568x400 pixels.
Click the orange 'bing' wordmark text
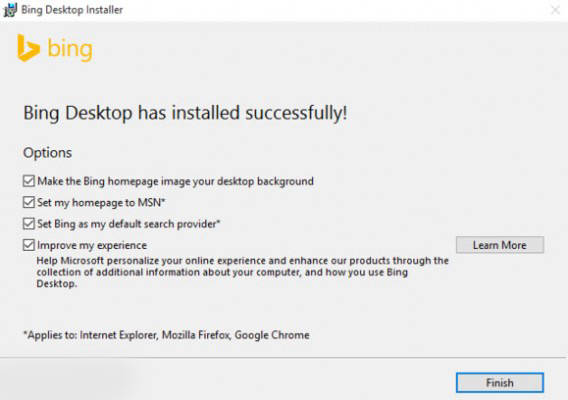[x=70, y=50]
